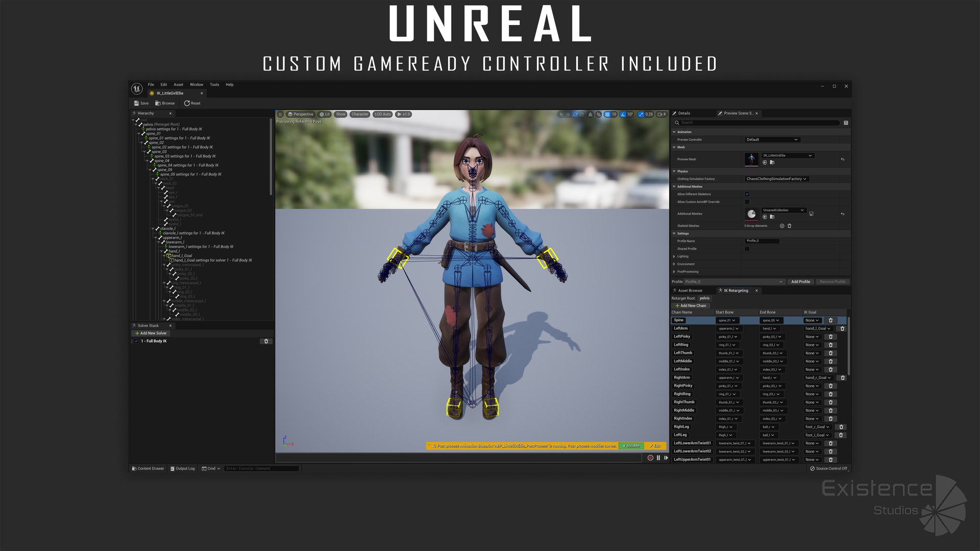Activate the Scale gizmo tool
The height and width of the screenshot is (551, 980).
582,114
